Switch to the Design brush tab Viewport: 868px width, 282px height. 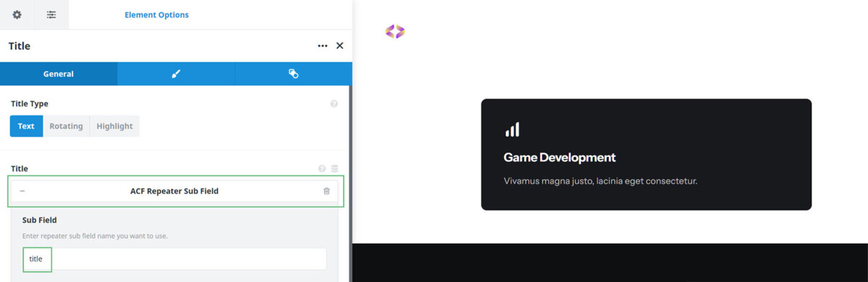(x=176, y=74)
